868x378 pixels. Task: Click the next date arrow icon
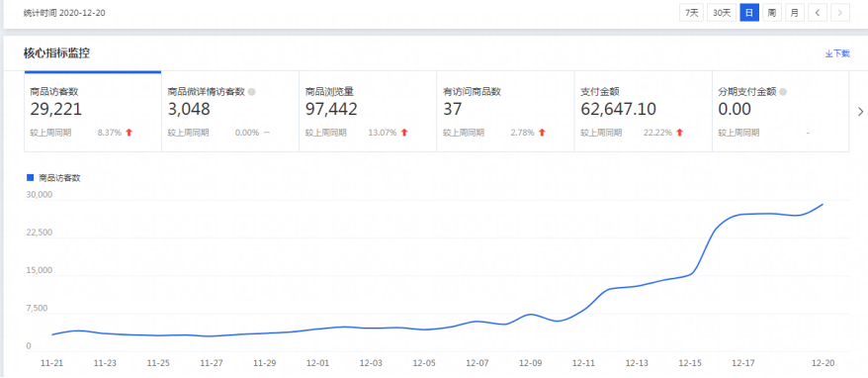coord(840,13)
